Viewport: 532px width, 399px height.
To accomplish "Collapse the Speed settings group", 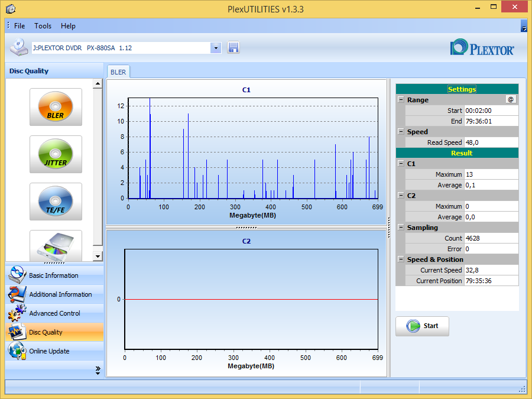I will 401,132.
